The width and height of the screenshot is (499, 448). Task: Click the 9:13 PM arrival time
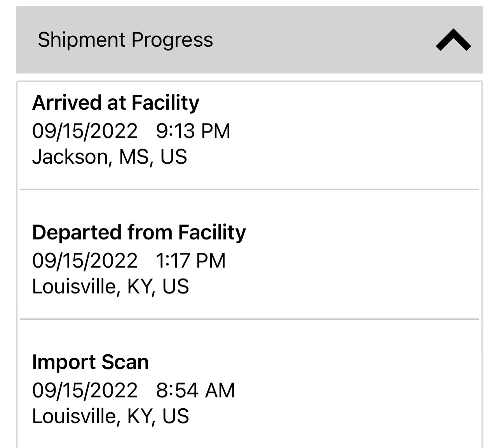(193, 131)
